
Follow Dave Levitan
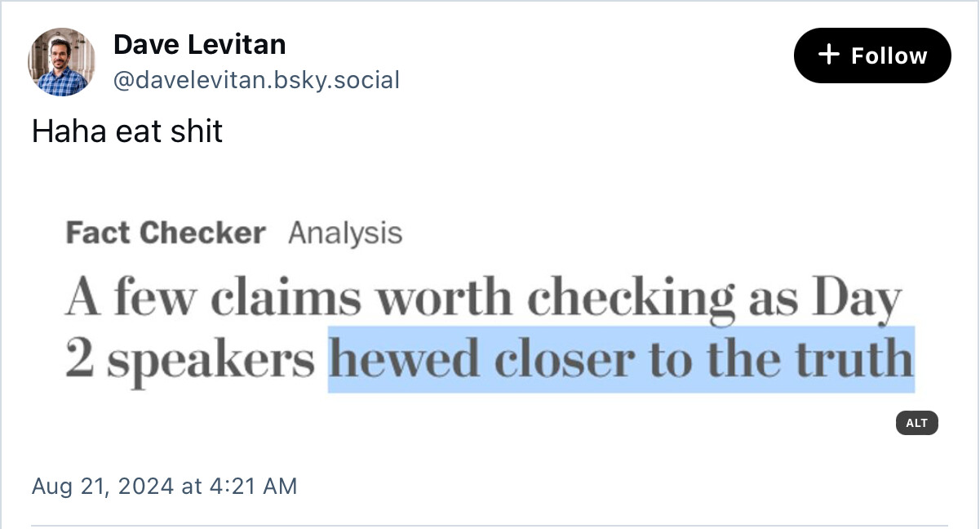(x=872, y=56)
